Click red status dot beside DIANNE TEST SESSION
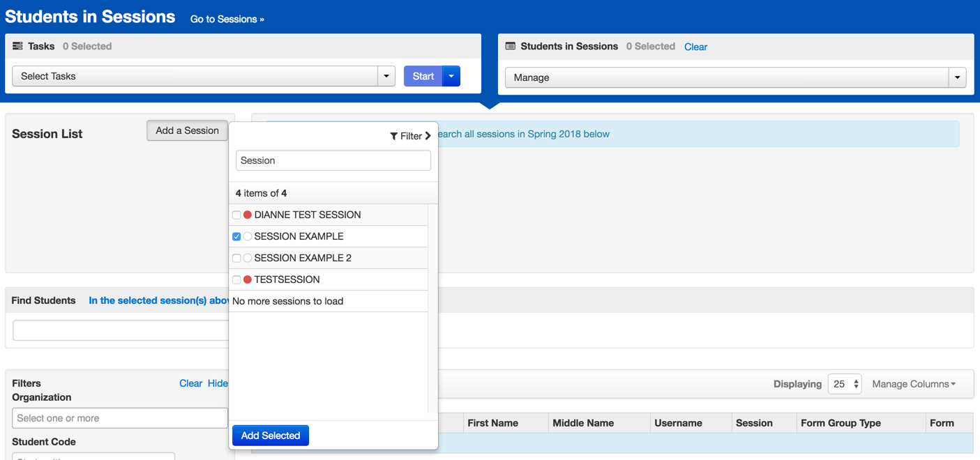 coord(248,215)
